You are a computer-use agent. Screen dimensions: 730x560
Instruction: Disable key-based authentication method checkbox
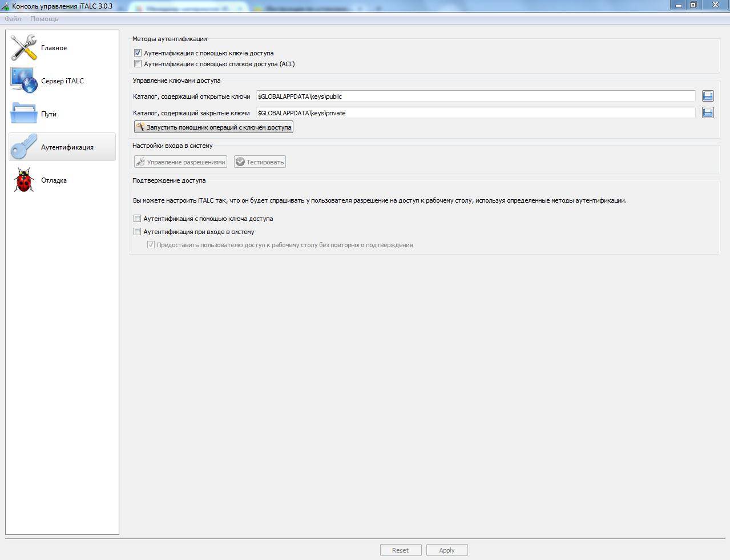tap(138, 53)
